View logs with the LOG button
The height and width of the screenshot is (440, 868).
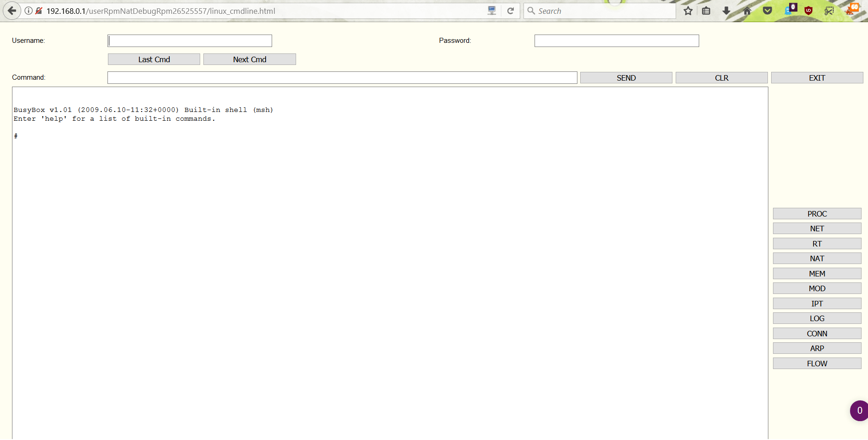point(817,318)
